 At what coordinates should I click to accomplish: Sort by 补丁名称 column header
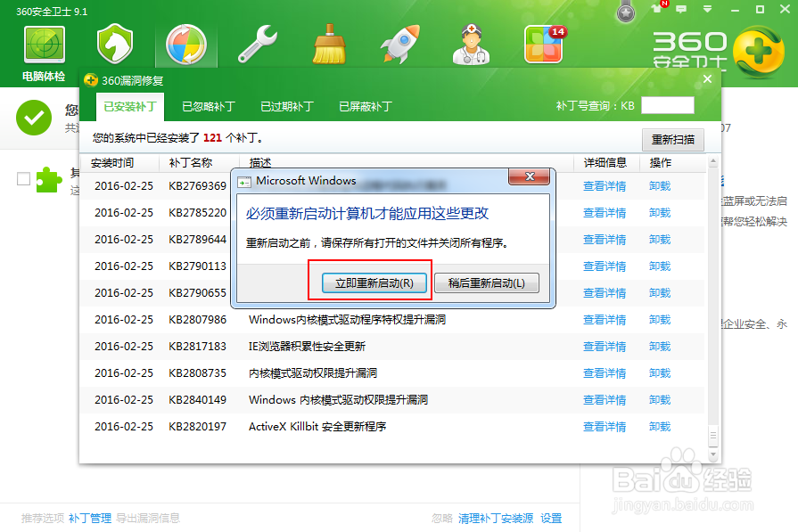click(x=190, y=163)
